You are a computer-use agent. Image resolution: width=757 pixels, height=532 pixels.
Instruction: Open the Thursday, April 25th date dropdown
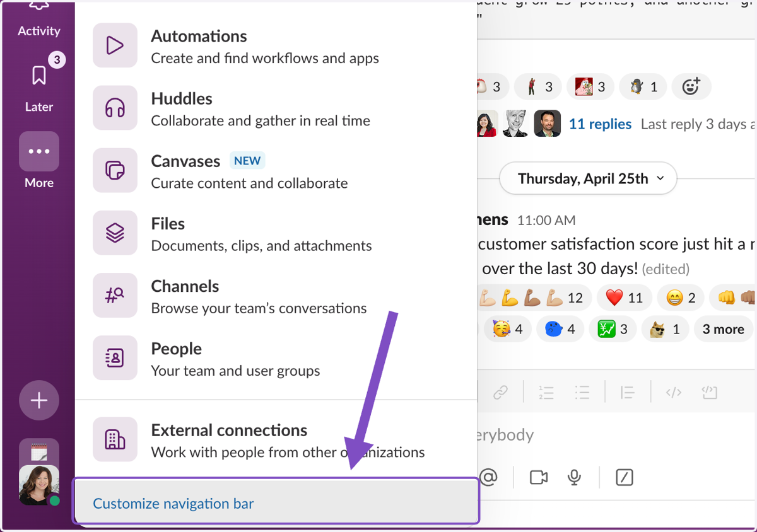pyautogui.click(x=588, y=179)
